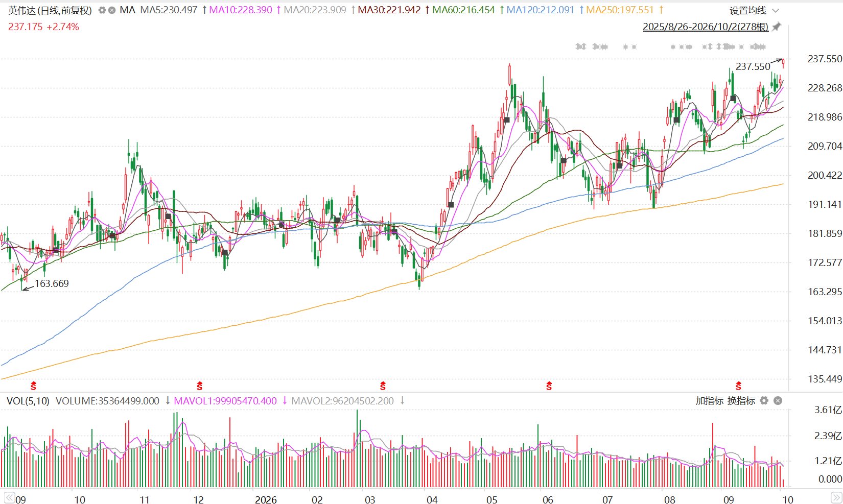Open the 设置均线 settings menu

point(748,11)
